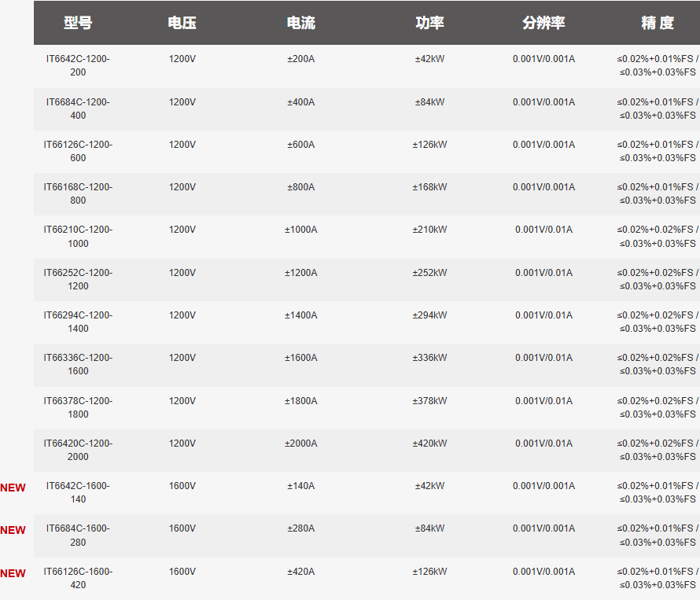Click the ±1600A current value

pos(301,358)
